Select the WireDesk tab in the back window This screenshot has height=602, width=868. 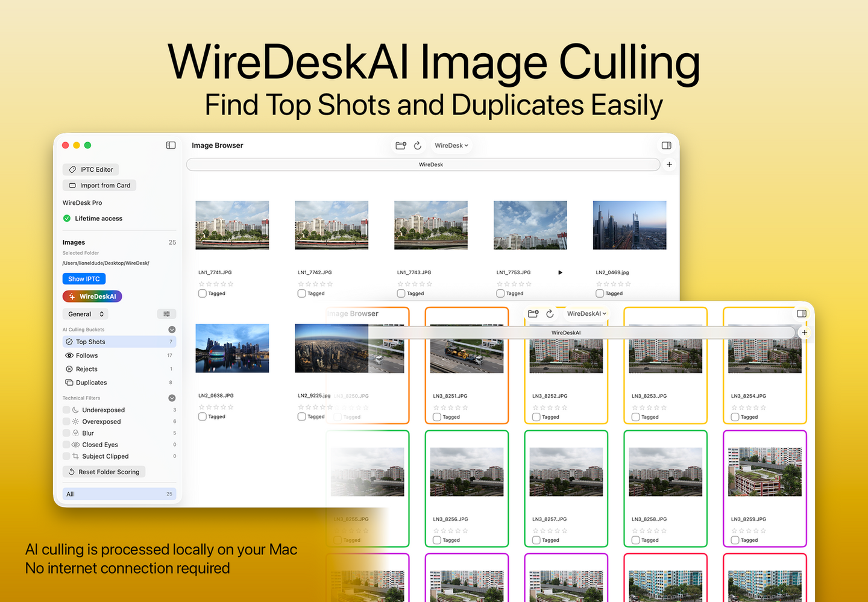tap(423, 165)
